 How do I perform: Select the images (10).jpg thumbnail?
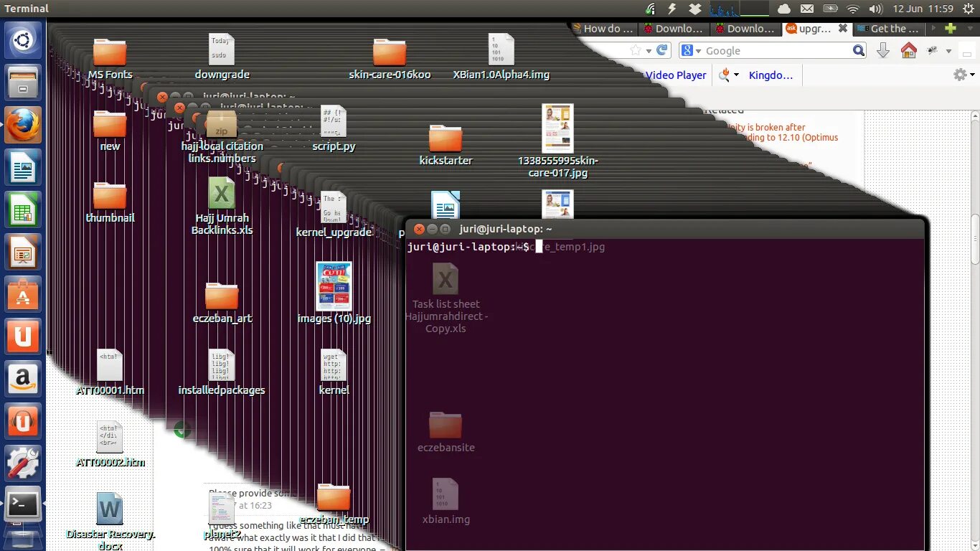pos(334,286)
